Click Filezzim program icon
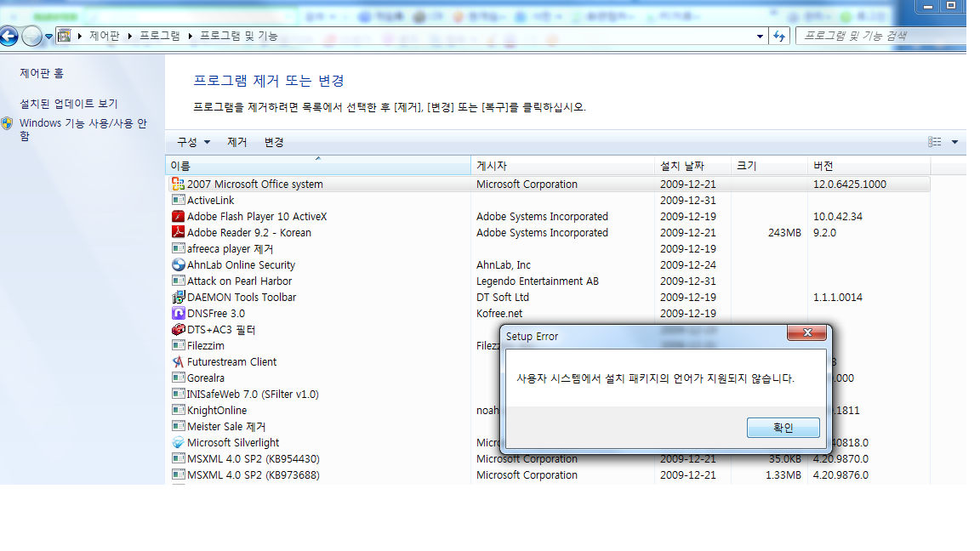 coord(178,345)
